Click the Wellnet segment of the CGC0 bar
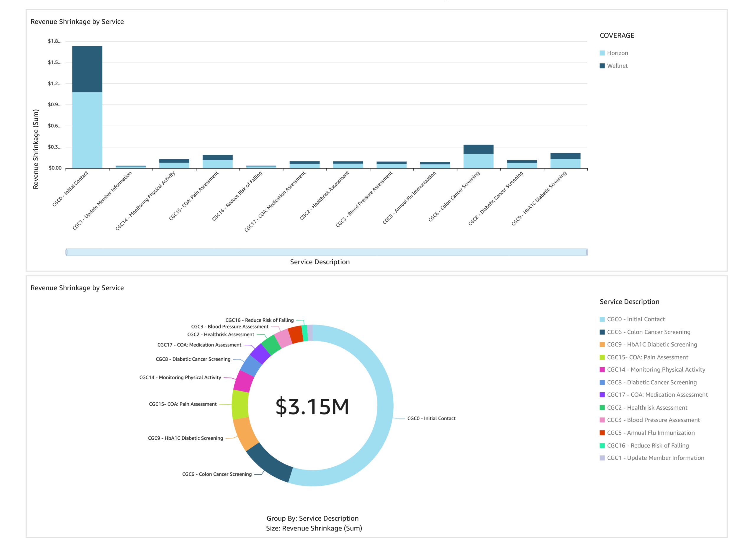The width and height of the screenshot is (756, 549). pos(87,69)
